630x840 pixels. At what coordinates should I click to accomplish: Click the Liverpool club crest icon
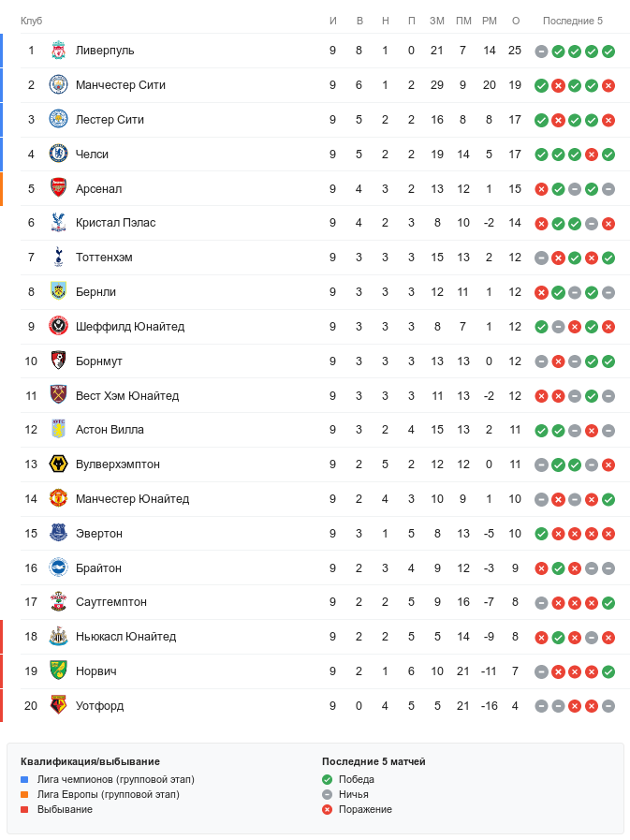(x=58, y=51)
